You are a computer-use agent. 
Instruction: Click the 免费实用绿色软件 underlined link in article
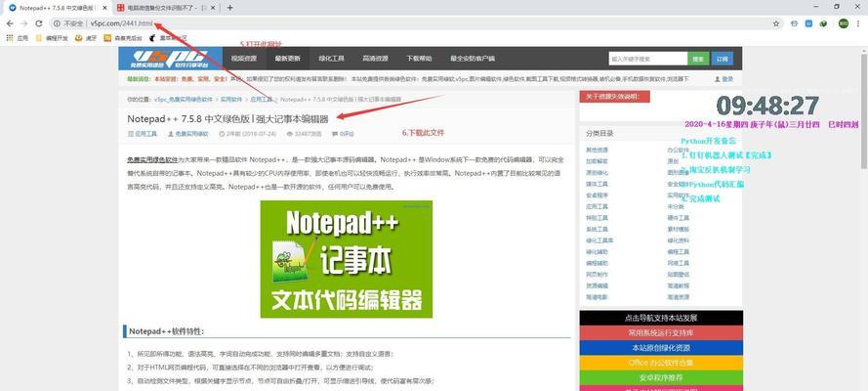[152, 159]
